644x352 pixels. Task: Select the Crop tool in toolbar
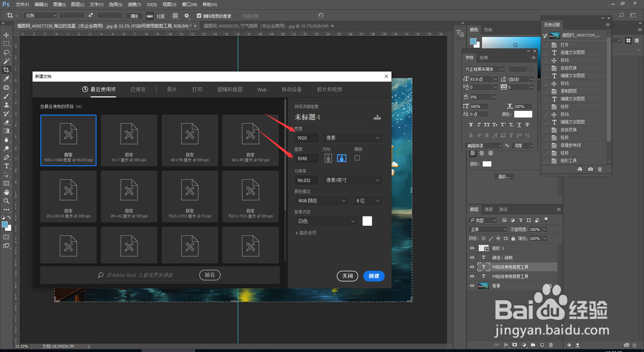[x=6, y=70]
